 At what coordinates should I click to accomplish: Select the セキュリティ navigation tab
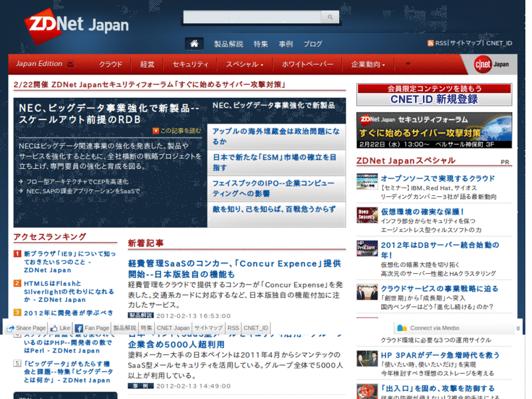tap(190, 64)
